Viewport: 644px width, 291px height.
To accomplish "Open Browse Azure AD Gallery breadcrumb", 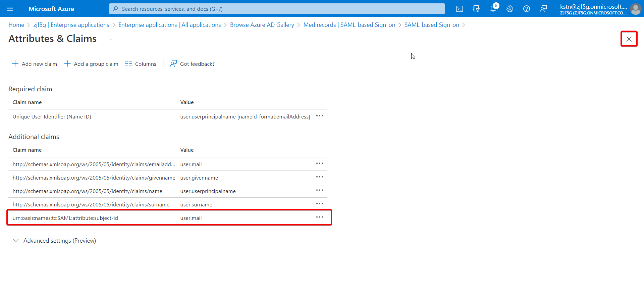I will click(x=262, y=25).
